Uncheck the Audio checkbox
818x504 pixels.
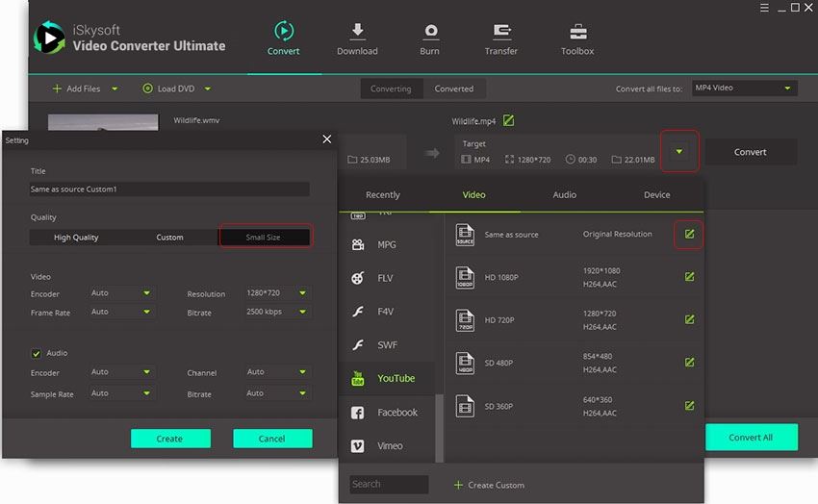point(37,353)
